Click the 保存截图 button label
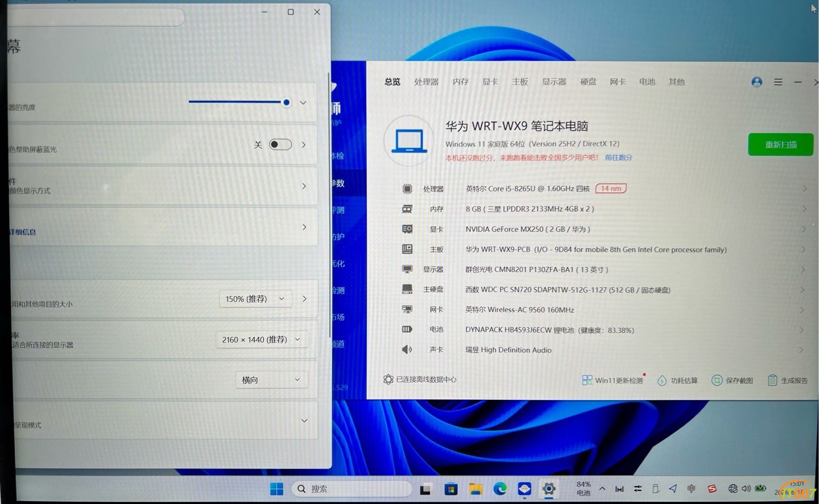The width and height of the screenshot is (819, 504). point(739,381)
